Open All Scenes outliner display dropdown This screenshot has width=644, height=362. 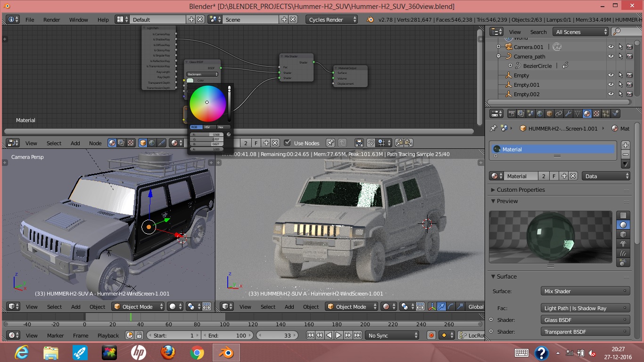[581, 32]
